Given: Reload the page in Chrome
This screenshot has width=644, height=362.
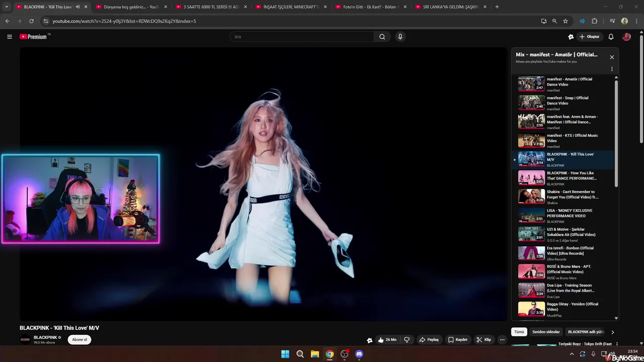Looking at the screenshot, I should click(31, 21).
